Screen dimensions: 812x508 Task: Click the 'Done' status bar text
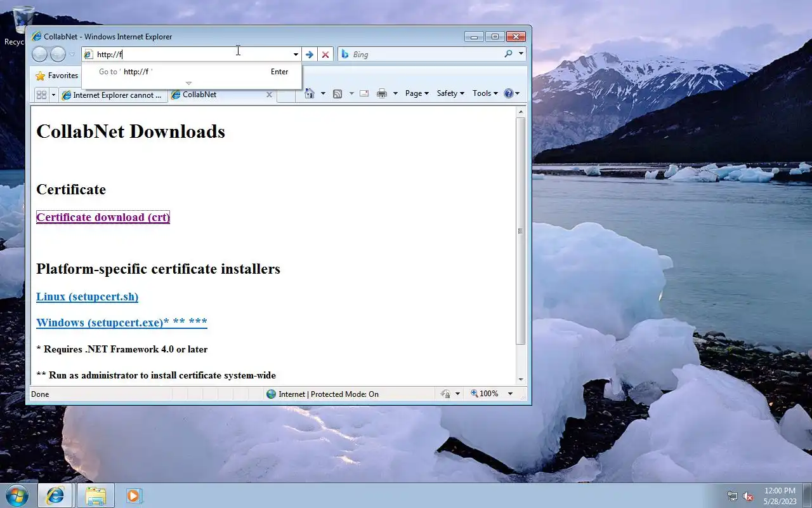pos(40,394)
